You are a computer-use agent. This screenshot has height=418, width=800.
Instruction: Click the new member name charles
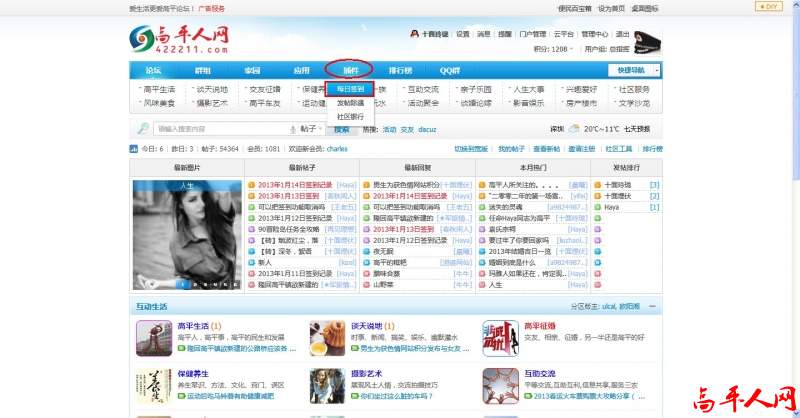coord(337,149)
